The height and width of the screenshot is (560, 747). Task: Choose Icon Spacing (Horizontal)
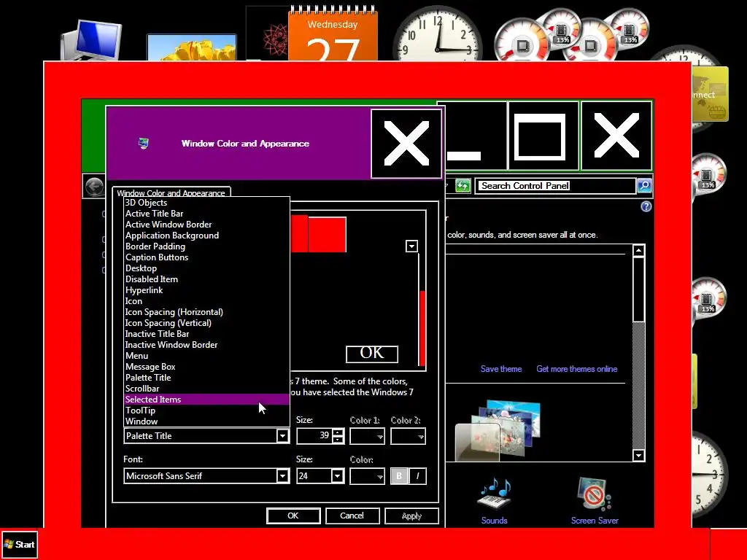click(206, 312)
